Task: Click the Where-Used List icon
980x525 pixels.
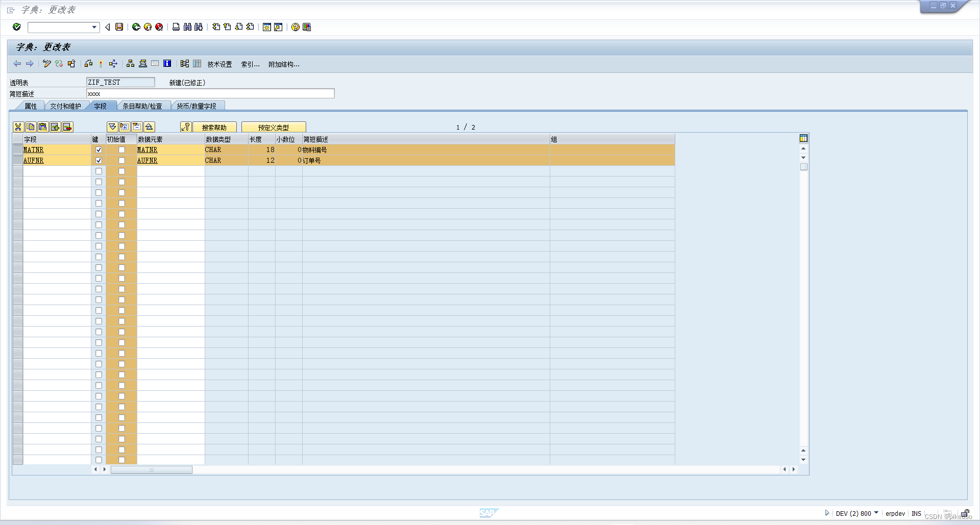Action: tap(113, 64)
